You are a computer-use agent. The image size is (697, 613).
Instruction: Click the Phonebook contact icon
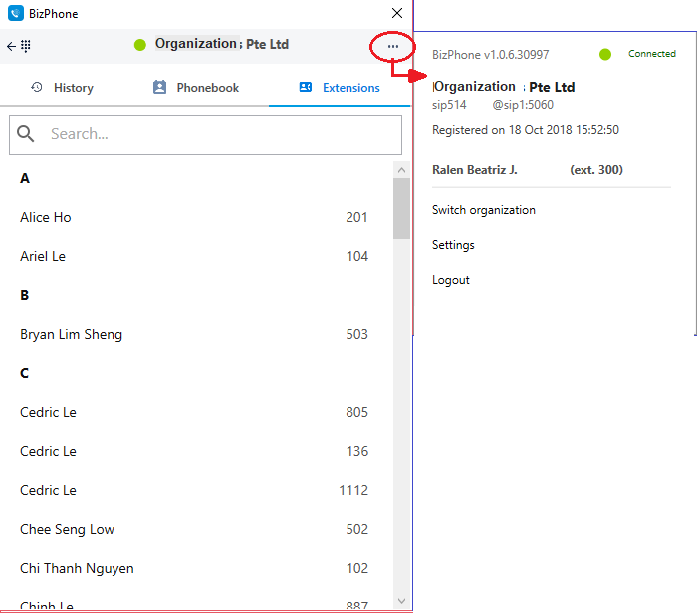pyautogui.click(x=159, y=87)
